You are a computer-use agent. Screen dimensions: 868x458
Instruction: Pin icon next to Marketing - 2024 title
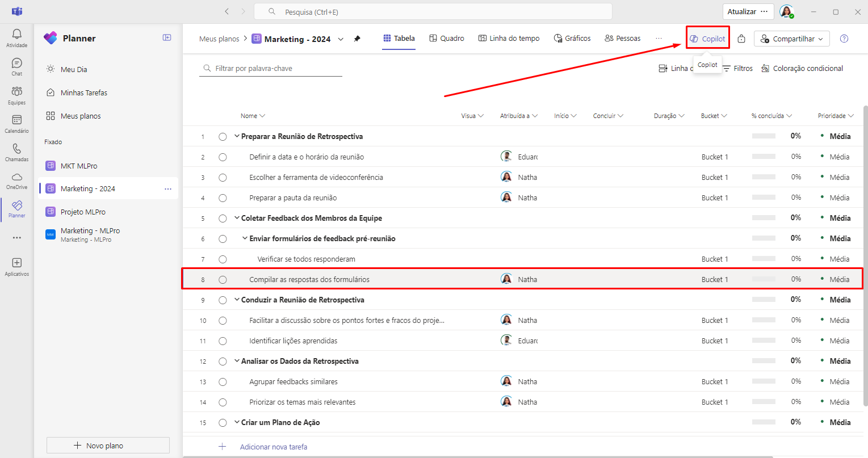[x=357, y=39]
